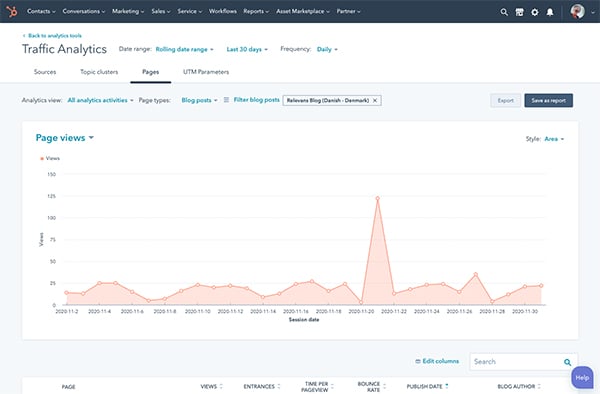This screenshot has width=600, height=394.
Task: Open the Marketing menu
Action: pyautogui.click(x=128, y=11)
